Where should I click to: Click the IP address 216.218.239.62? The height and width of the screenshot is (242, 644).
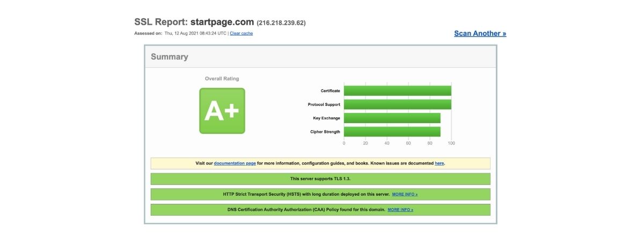pos(281,23)
